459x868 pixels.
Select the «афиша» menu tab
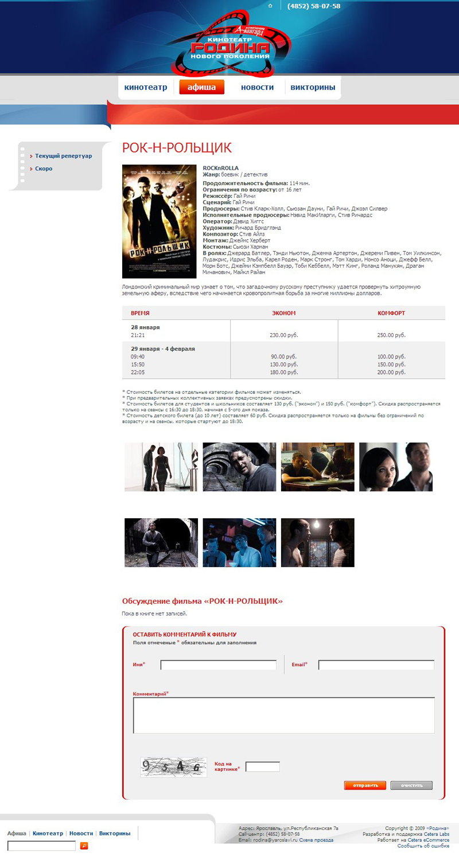[x=201, y=88]
